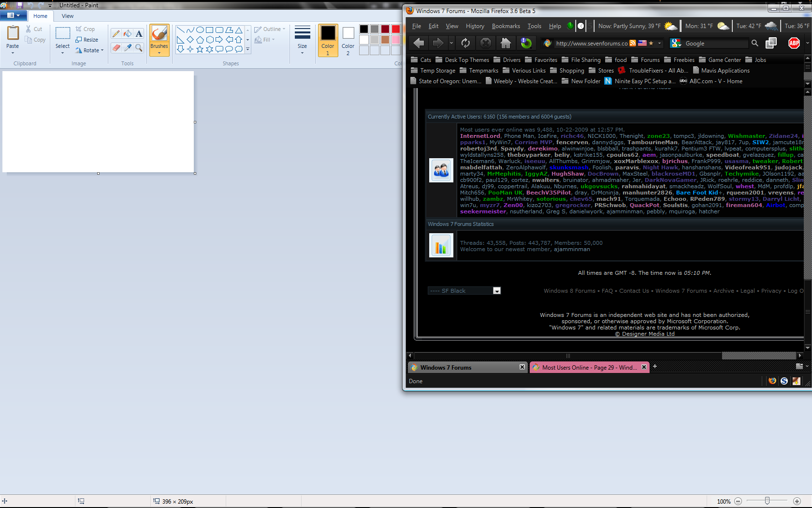Pick the pink color swatch in palette
The width and height of the screenshot is (812, 508).
pyautogui.click(x=396, y=40)
